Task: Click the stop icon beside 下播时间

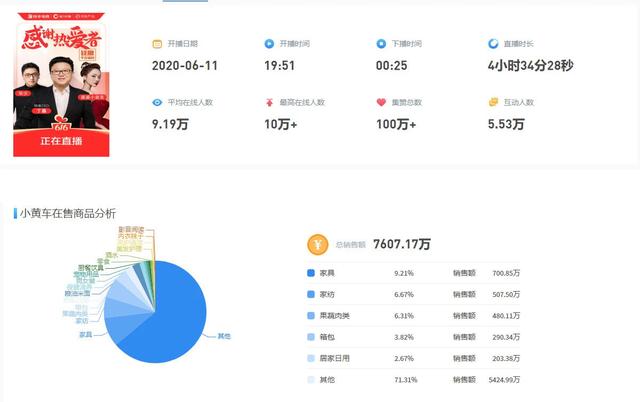Action: point(381,44)
